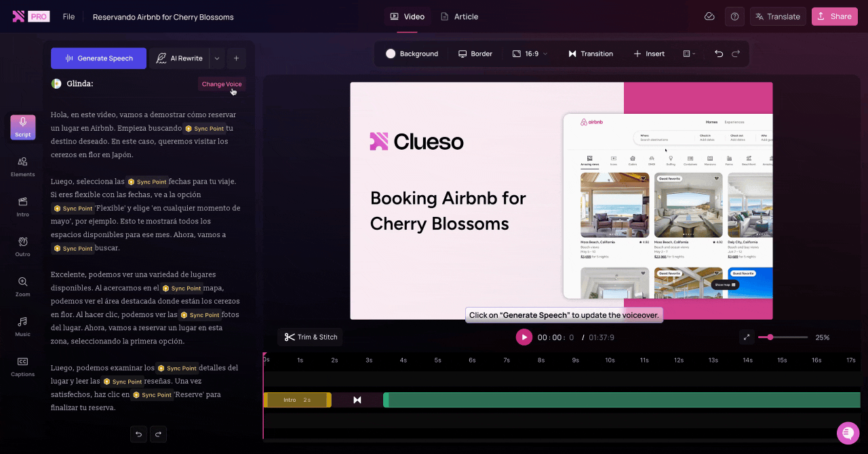Click the Sync Point before 'Reserve'

(152, 395)
